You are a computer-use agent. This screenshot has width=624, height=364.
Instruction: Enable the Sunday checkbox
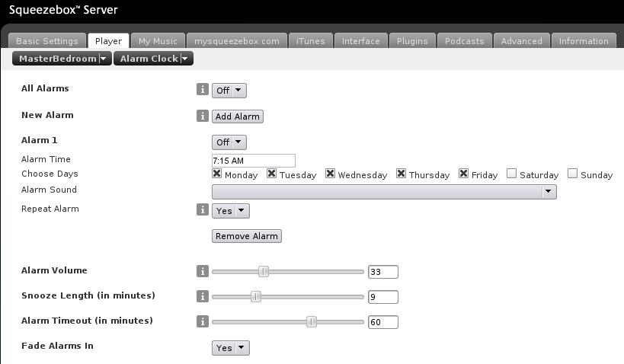[x=573, y=174]
